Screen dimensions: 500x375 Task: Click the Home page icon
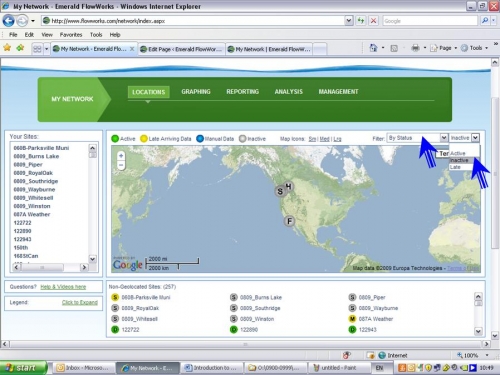point(373,48)
